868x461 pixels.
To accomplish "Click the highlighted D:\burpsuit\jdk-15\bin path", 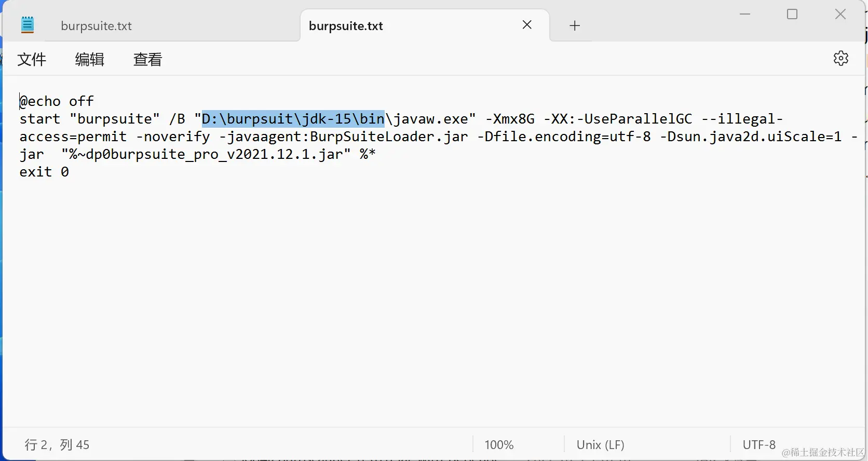I will [293, 119].
